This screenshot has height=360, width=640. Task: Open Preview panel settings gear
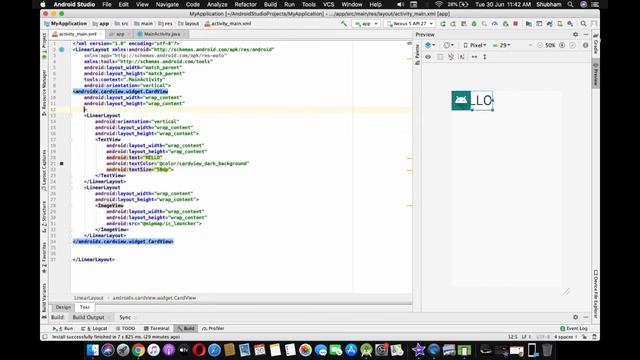[x=576, y=34]
